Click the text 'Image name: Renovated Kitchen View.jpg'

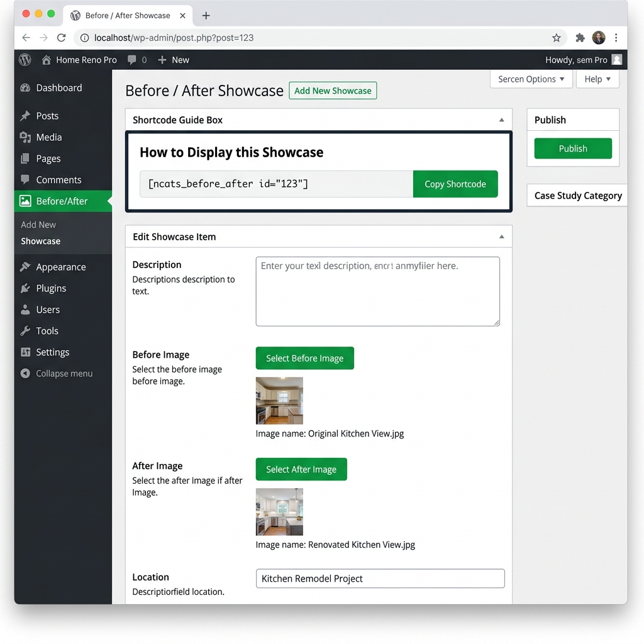click(x=335, y=545)
